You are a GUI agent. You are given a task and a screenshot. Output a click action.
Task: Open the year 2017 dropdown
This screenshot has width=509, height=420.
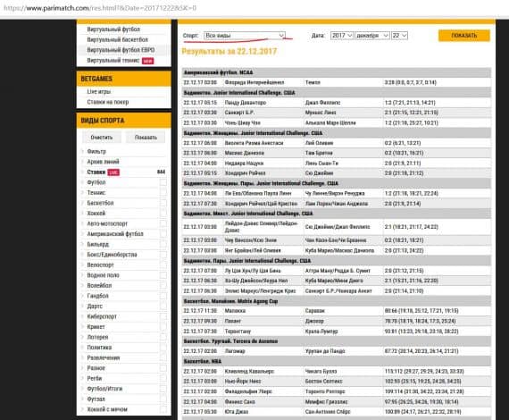[x=341, y=36]
